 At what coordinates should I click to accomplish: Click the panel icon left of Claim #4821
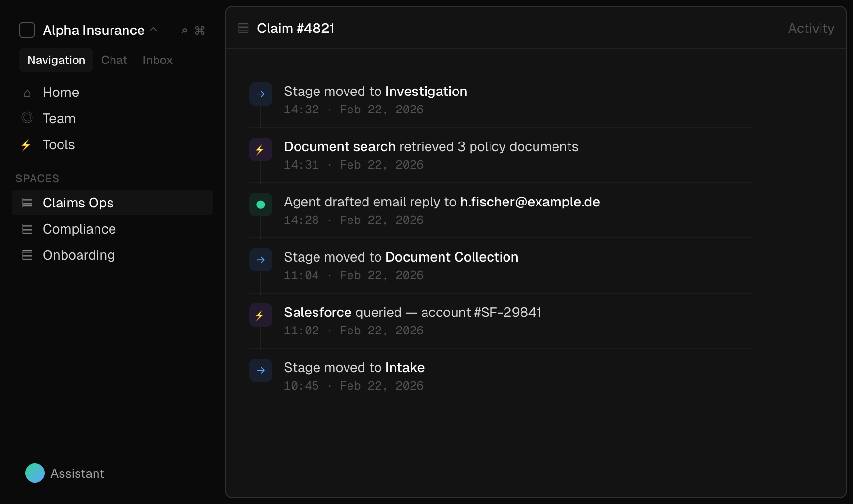243,29
